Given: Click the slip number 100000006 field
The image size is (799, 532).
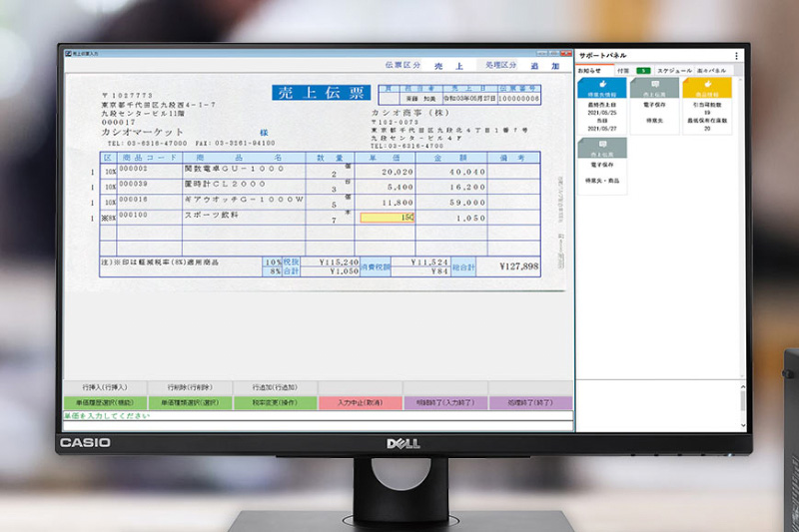Looking at the screenshot, I should click(x=518, y=99).
